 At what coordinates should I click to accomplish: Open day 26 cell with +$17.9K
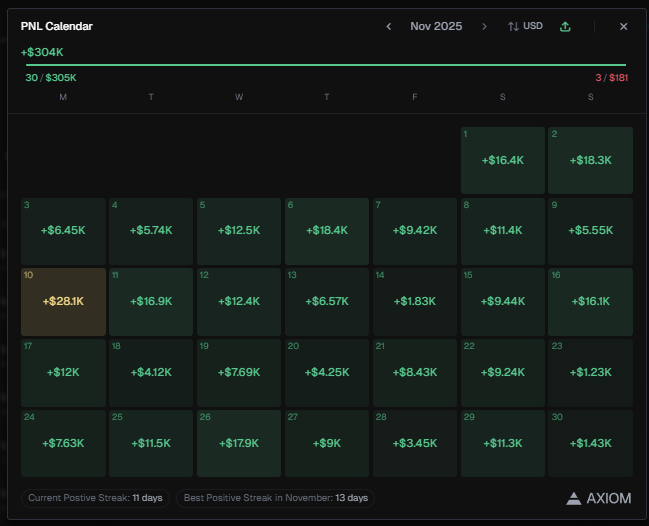coord(239,444)
